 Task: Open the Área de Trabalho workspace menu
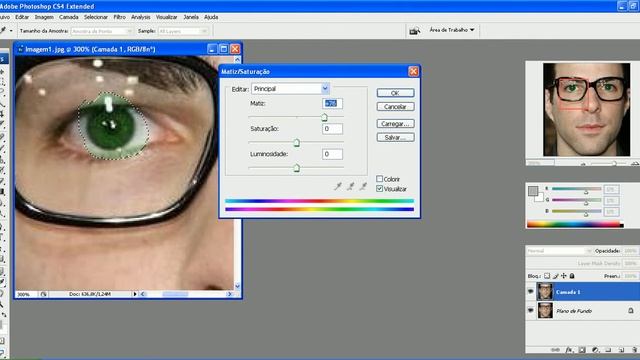(x=452, y=30)
